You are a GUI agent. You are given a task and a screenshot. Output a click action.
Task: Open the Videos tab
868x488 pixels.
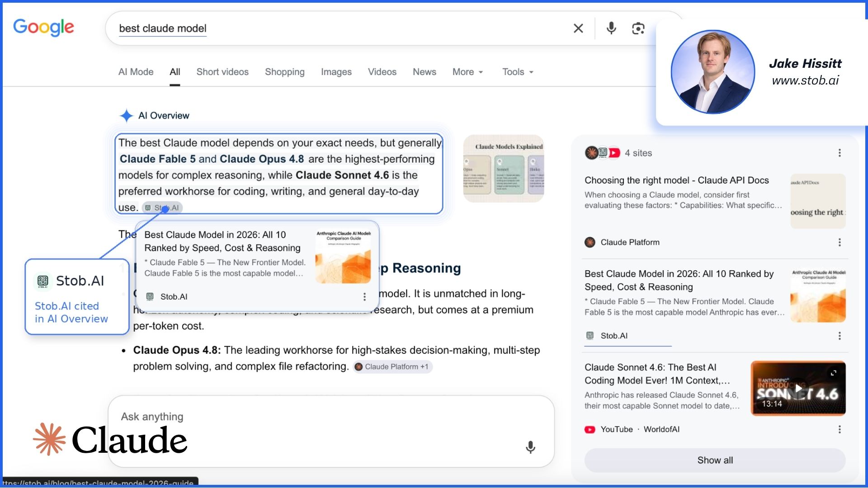382,72
